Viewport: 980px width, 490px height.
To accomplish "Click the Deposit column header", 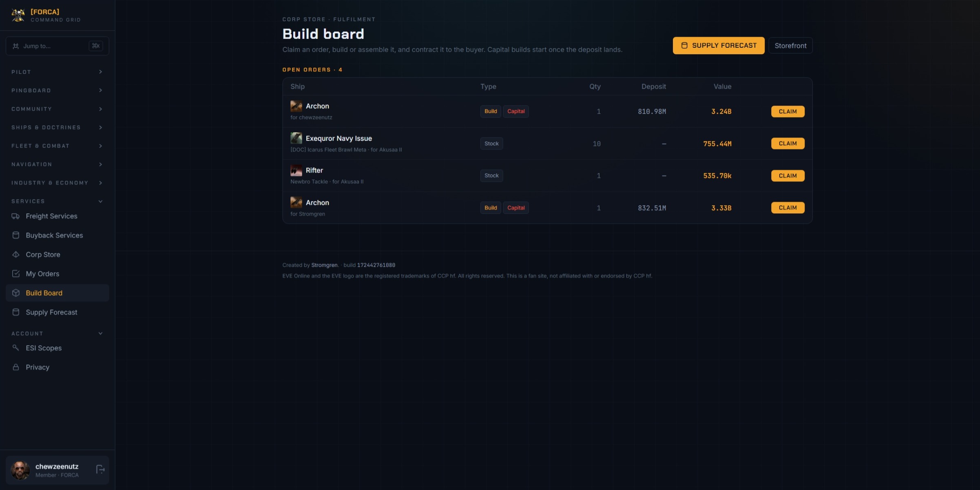I will [x=653, y=86].
